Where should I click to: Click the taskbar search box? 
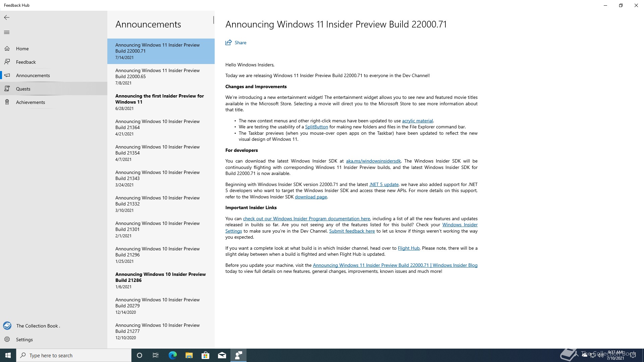pyautogui.click(x=74, y=355)
